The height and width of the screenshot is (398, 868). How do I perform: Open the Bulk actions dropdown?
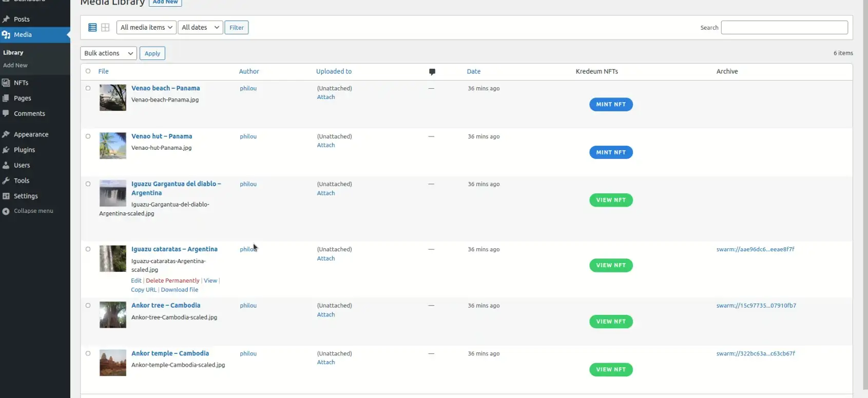tap(108, 53)
